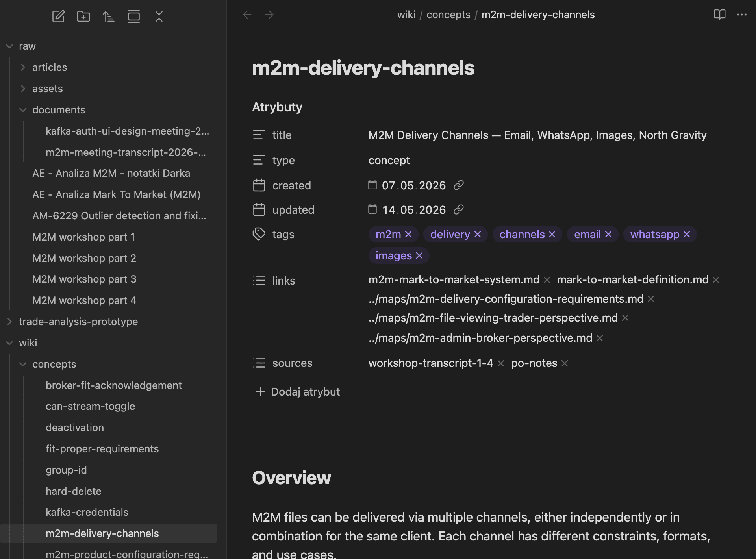The width and height of the screenshot is (756, 559).
Task: Open AE - Analiza M2M - notatki Darka
Action: [111, 173]
